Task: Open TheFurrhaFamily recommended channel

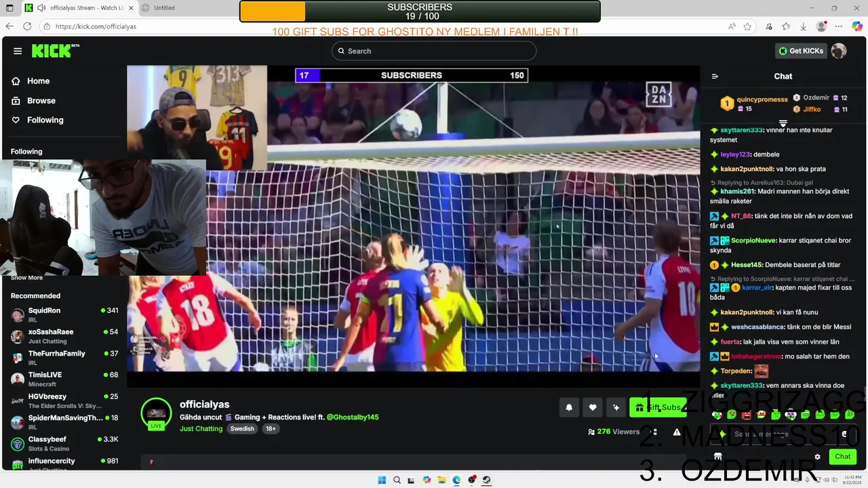Action: click(64, 358)
